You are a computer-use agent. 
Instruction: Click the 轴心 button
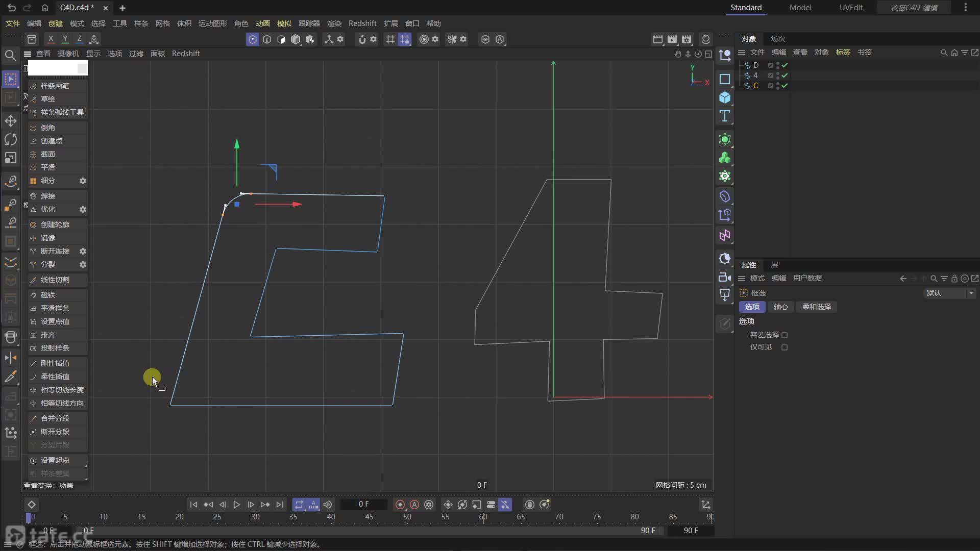pos(780,307)
